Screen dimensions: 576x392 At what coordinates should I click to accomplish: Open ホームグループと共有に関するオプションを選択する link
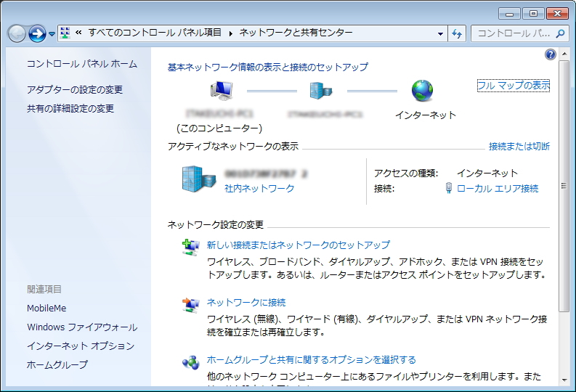(x=311, y=360)
